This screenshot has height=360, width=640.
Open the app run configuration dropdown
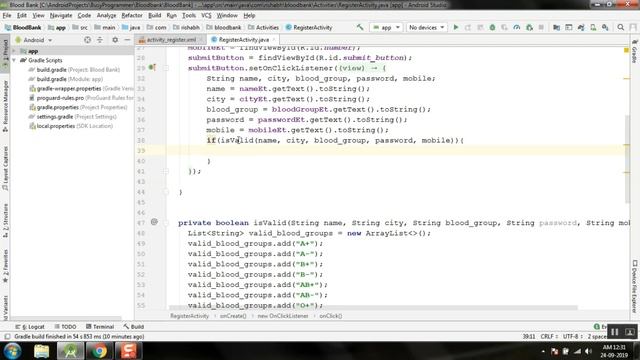point(386,27)
